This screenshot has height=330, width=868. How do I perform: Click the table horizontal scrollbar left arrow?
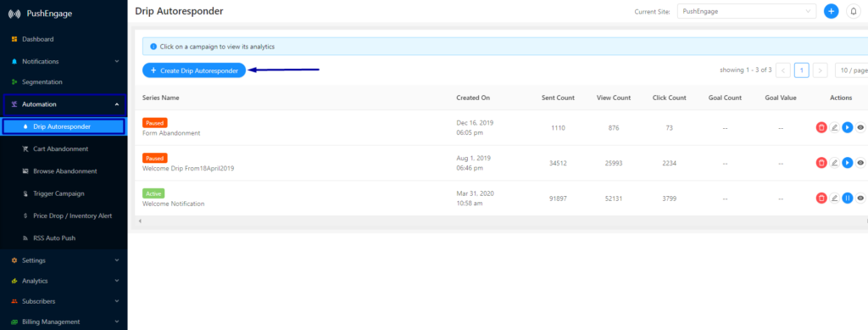(140, 221)
